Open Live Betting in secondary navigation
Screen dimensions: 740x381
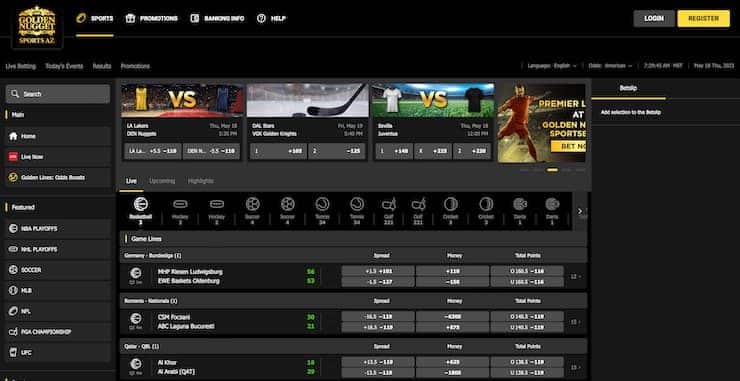[20, 66]
